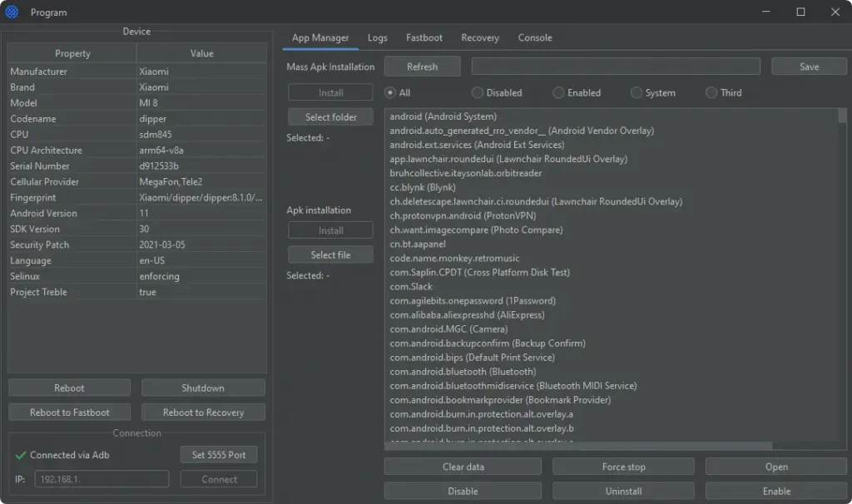The width and height of the screenshot is (852, 504).
Task: Click Select folder for mass APK install
Action: point(330,117)
